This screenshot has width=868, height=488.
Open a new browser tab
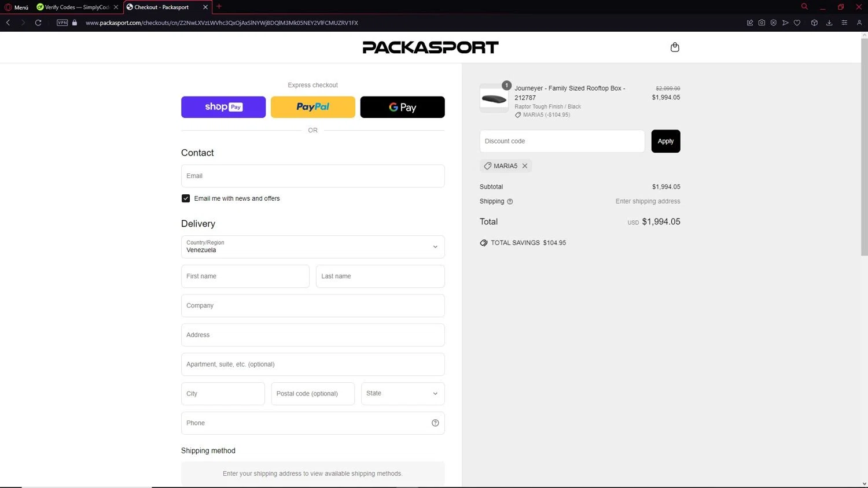(219, 7)
